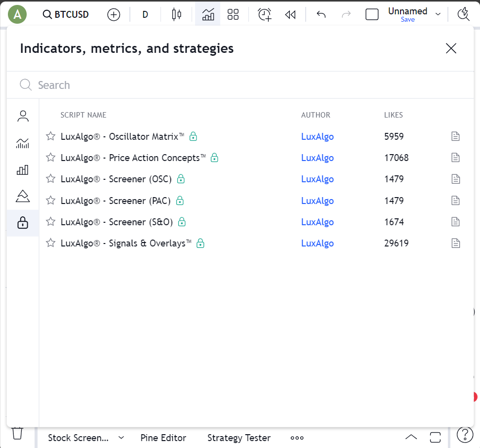Open the Strategy Tester tab
This screenshot has width=480, height=448.
tap(239, 438)
